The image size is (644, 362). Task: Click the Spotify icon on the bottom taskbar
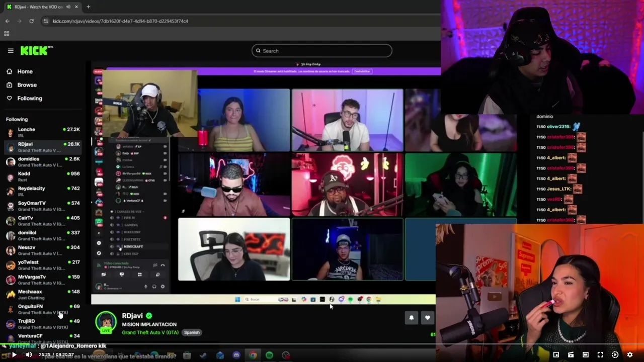pos(269,355)
